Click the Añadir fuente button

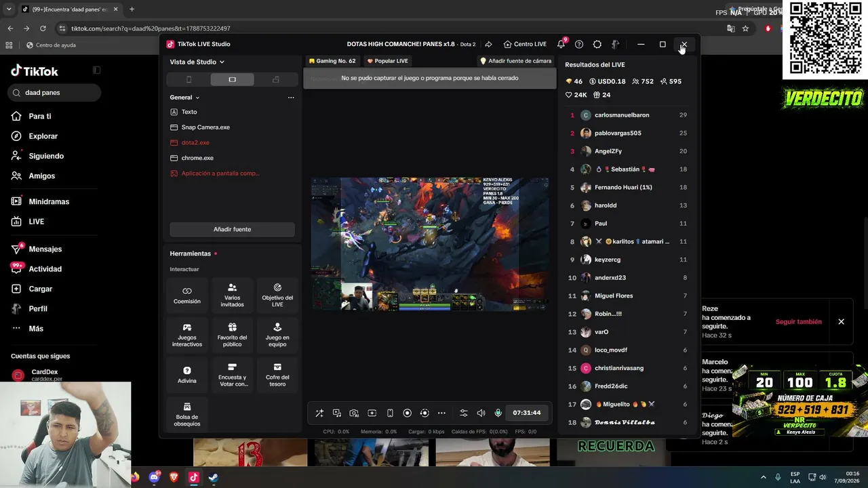pyautogui.click(x=232, y=229)
